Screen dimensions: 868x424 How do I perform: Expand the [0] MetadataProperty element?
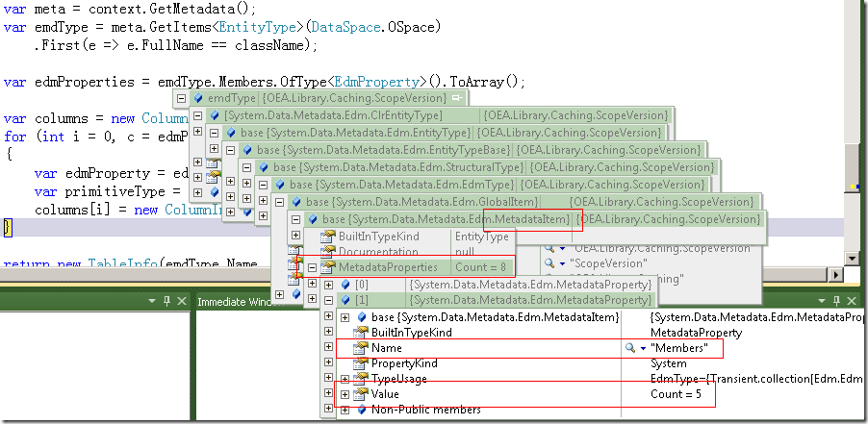click(329, 285)
